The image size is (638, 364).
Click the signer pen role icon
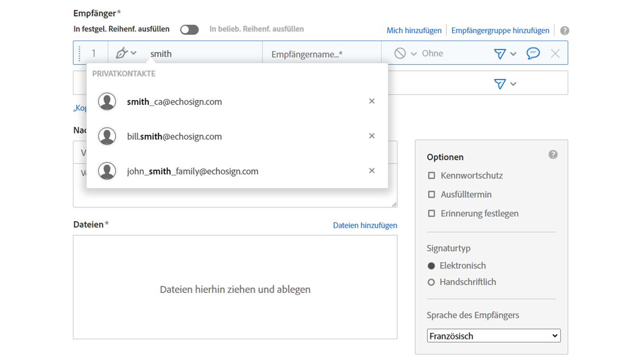click(121, 53)
